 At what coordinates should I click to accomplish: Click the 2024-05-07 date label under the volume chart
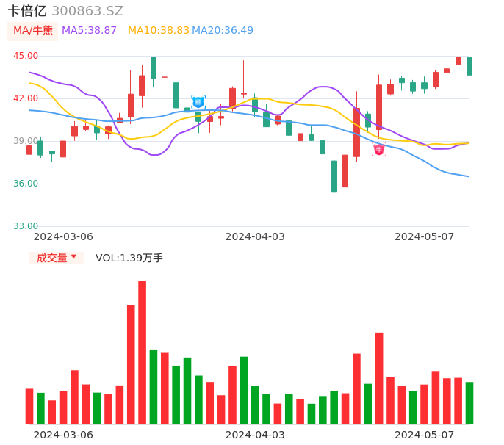coord(425,435)
